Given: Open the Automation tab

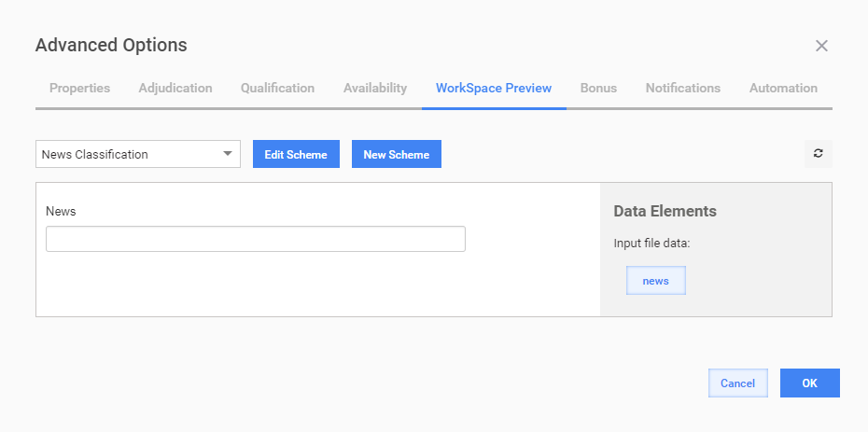Looking at the screenshot, I should (783, 88).
